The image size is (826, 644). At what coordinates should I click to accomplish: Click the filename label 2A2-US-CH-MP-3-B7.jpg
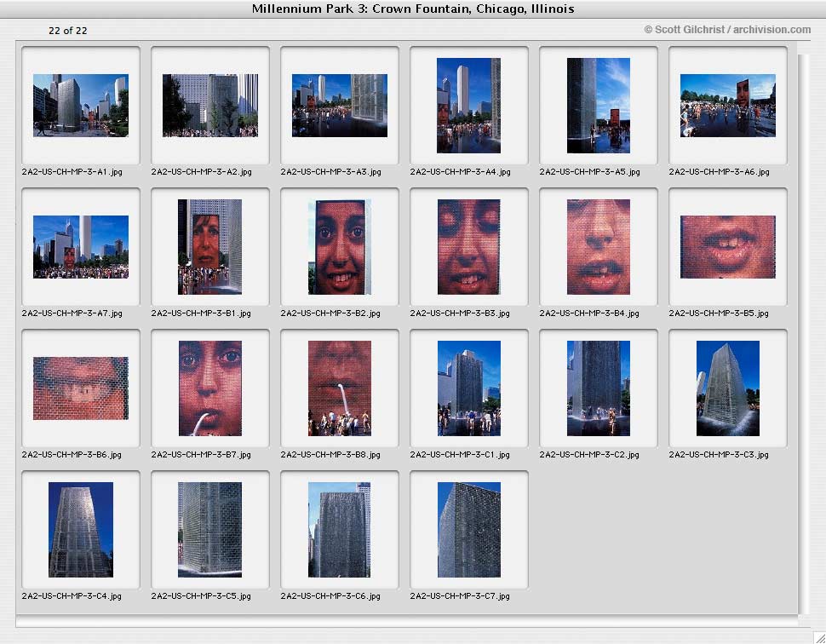coord(201,454)
